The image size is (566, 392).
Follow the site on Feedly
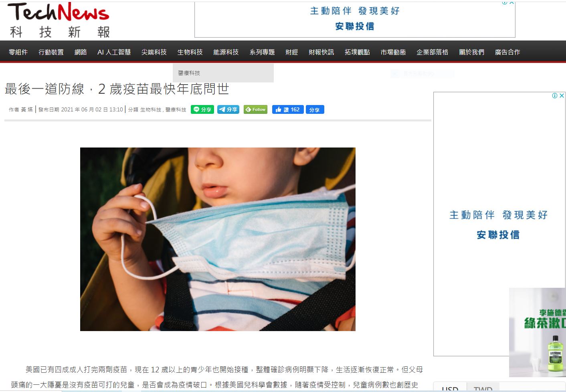pyautogui.click(x=255, y=109)
